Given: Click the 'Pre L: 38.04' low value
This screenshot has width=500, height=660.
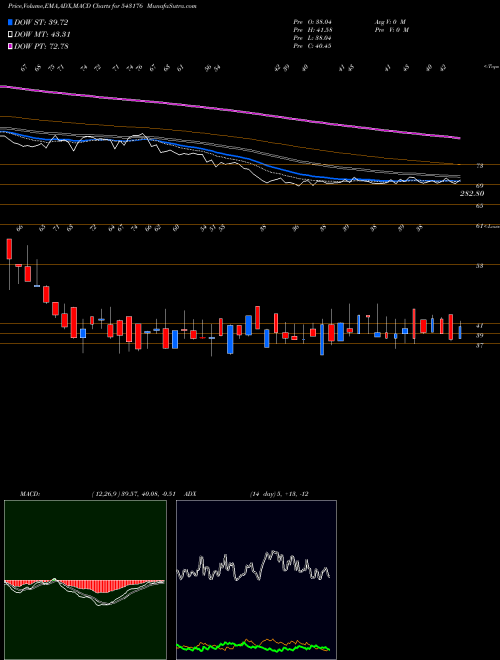Looking at the screenshot, I should pos(312,38).
